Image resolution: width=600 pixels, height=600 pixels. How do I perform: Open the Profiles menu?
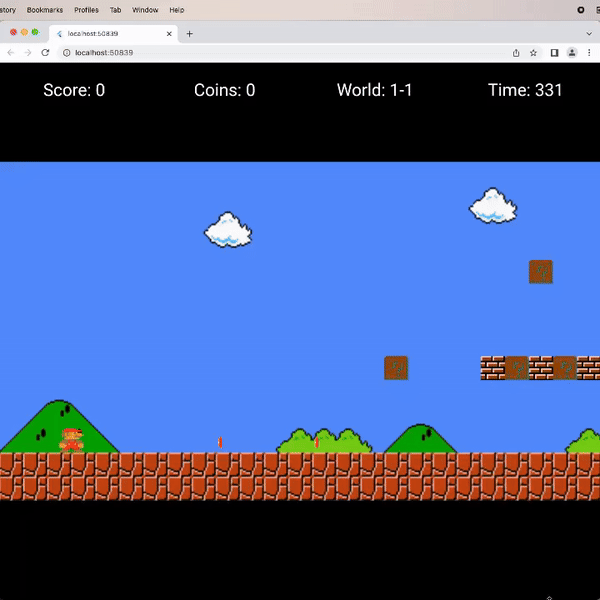(86, 9)
